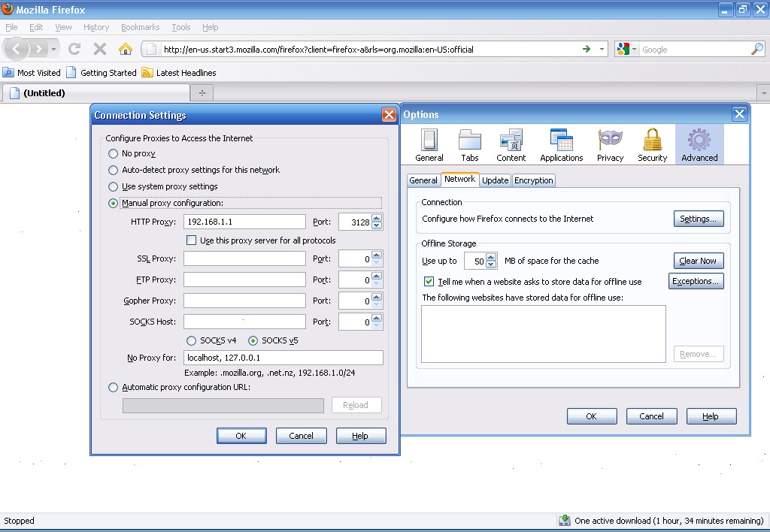Open the recent pages history dropdown arrow
Screen dimensions: 770x532
click(53, 49)
